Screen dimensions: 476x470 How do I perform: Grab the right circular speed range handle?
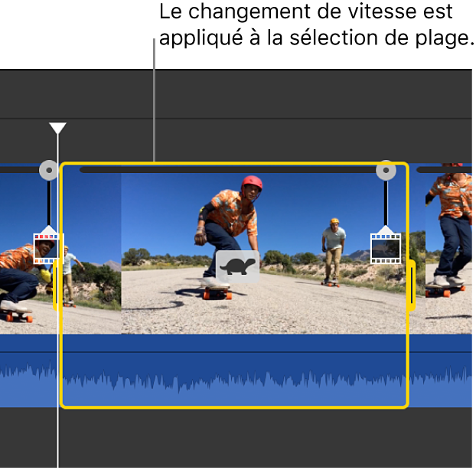[386, 170]
